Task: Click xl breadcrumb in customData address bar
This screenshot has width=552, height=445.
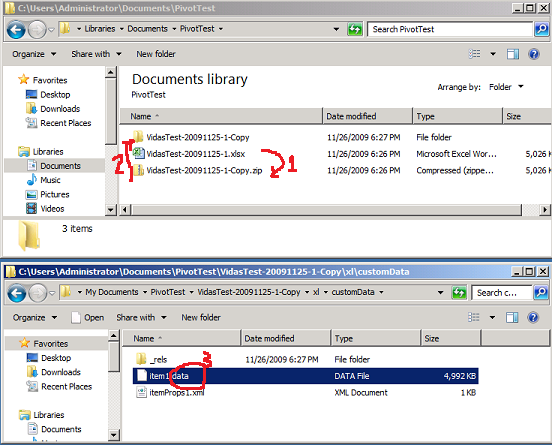Action: point(316,292)
